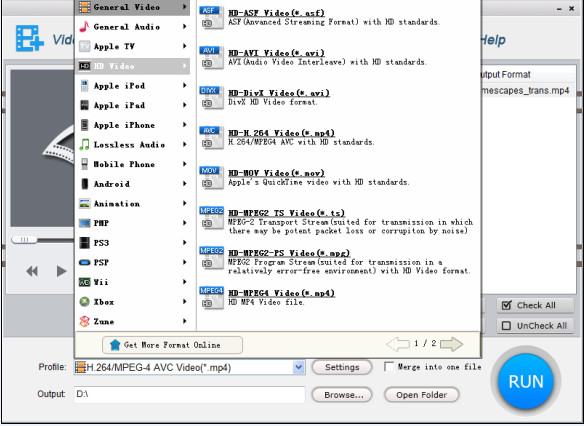Expand the Apple iPod submenu arrow
584x426 pixels.
click(x=185, y=86)
